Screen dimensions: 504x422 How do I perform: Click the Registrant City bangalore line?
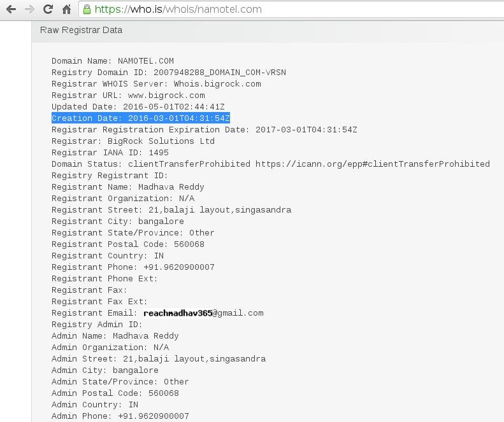click(x=118, y=222)
